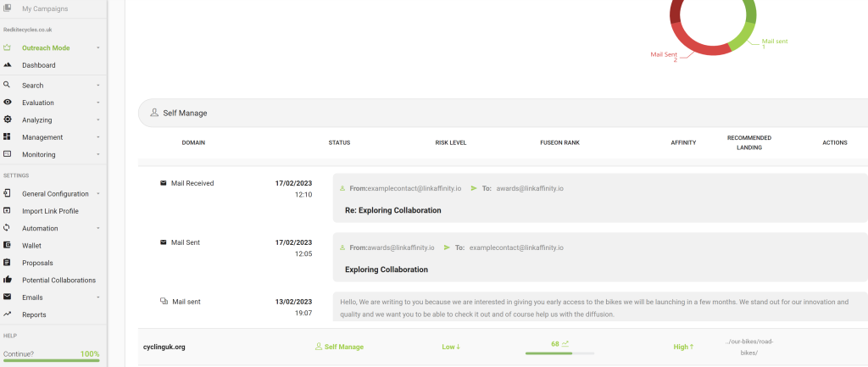Expand the General Configuration submenu

point(98,194)
